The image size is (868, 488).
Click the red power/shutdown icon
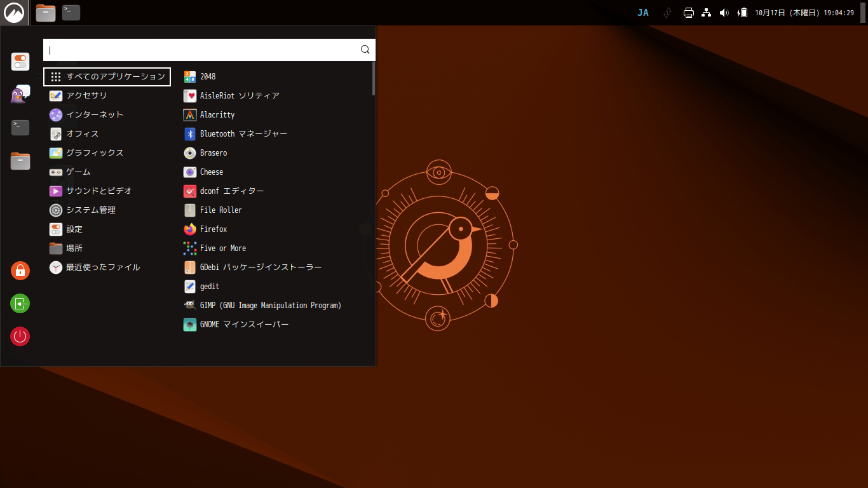click(20, 336)
